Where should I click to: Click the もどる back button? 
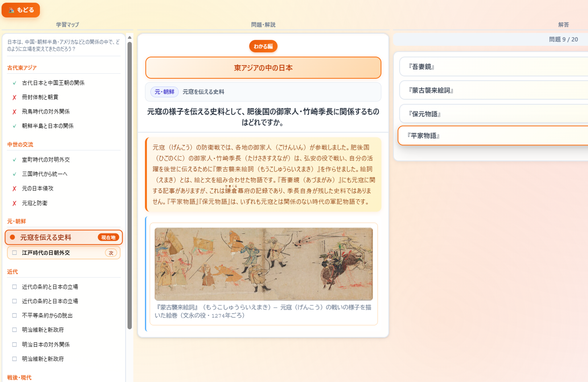click(21, 10)
